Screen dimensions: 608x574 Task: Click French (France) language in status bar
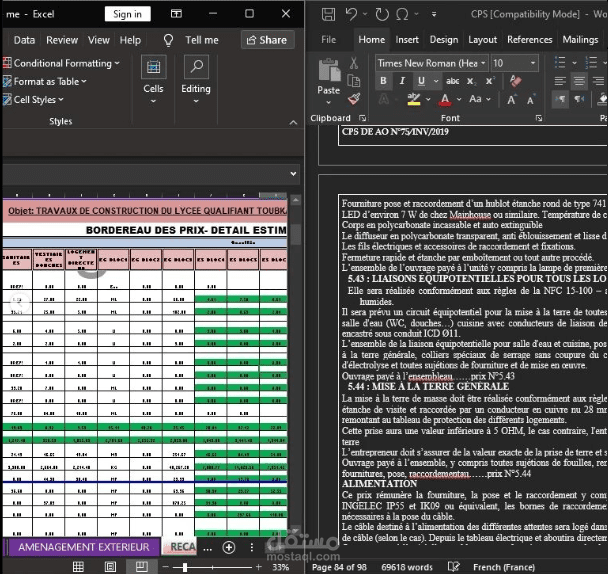(504, 567)
